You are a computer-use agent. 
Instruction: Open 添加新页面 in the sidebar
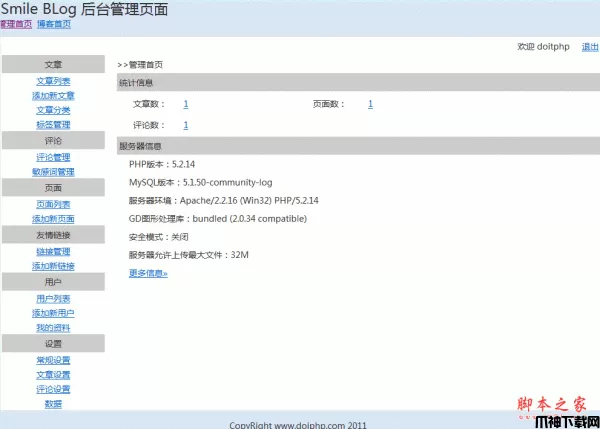(x=53, y=219)
